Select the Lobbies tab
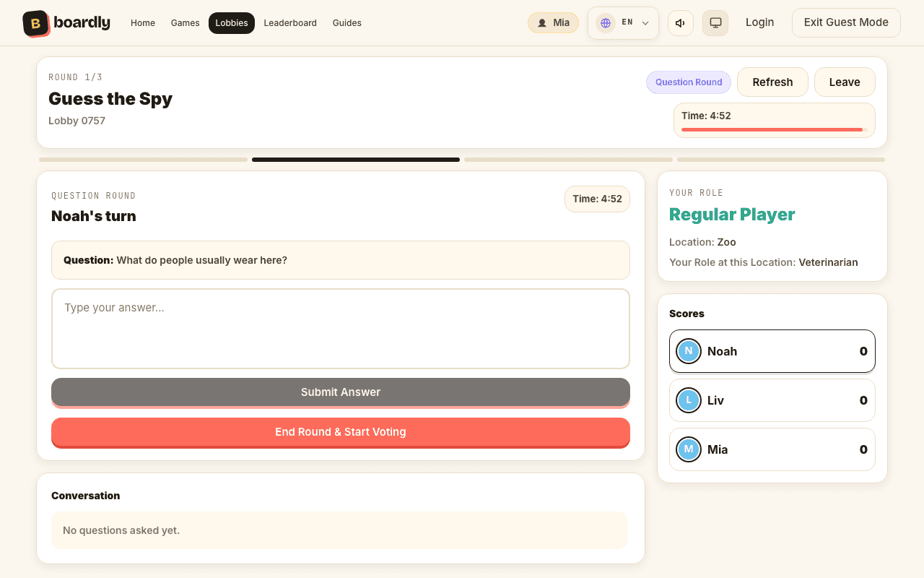Image resolution: width=924 pixels, height=578 pixels. click(232, 23)
